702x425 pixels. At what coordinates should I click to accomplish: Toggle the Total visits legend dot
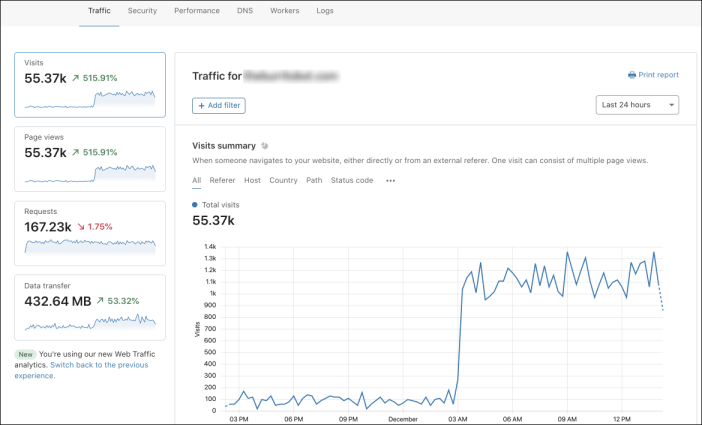pos(195,205)
